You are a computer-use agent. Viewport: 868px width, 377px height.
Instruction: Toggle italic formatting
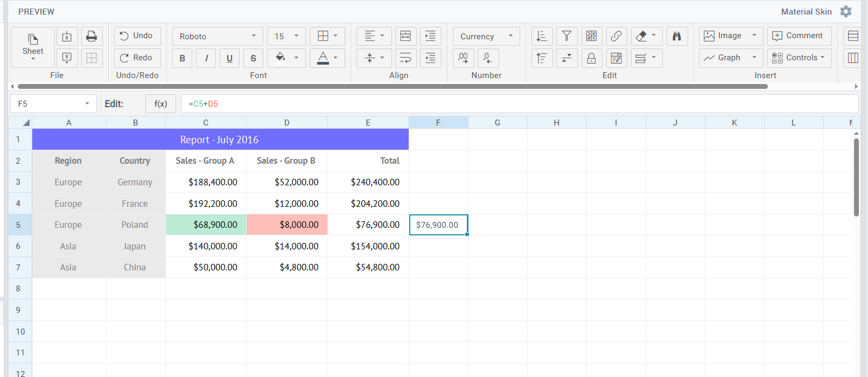206,58
